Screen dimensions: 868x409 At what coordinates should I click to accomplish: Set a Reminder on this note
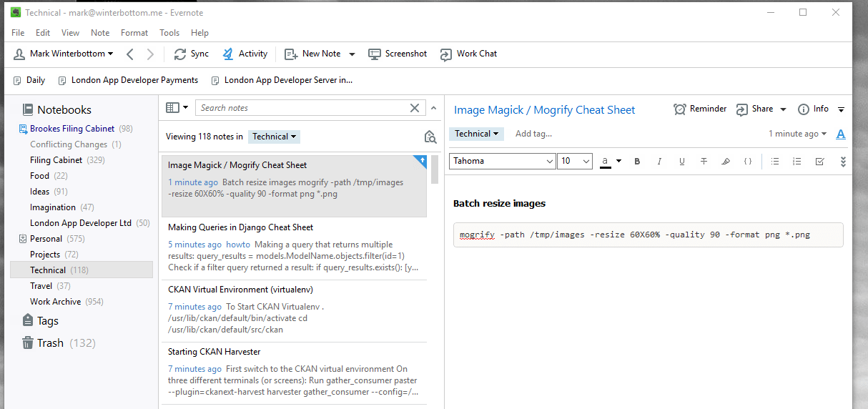[700, 109]
